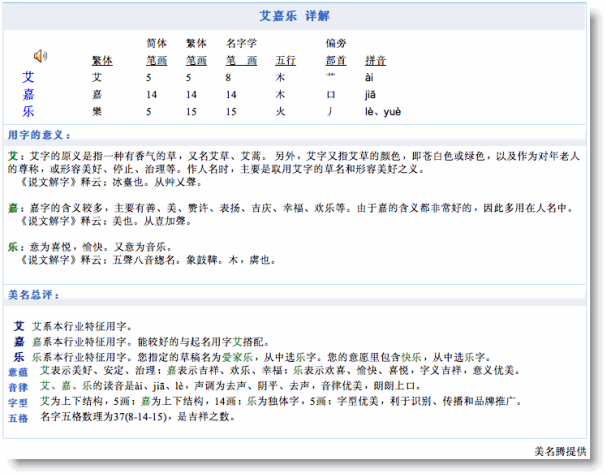Click the 用字的意义 section heading

click(x=36, y=134)
